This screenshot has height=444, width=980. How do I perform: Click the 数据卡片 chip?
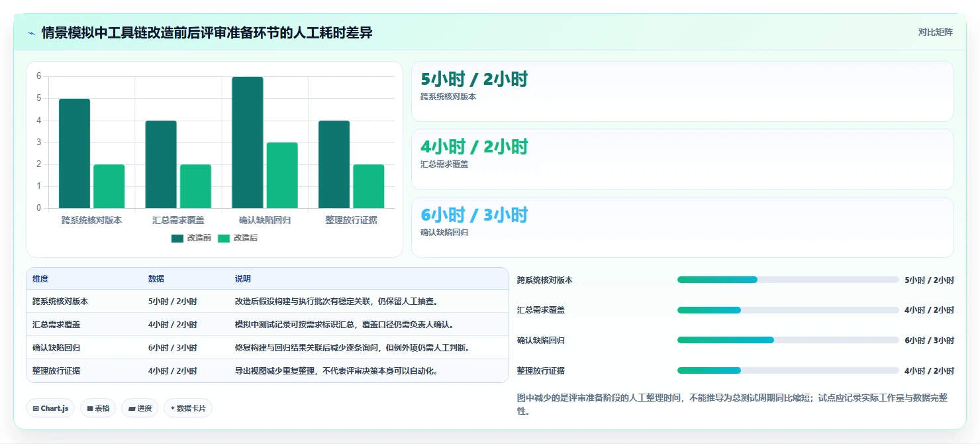pyautogui.click(x=188, y=408)
